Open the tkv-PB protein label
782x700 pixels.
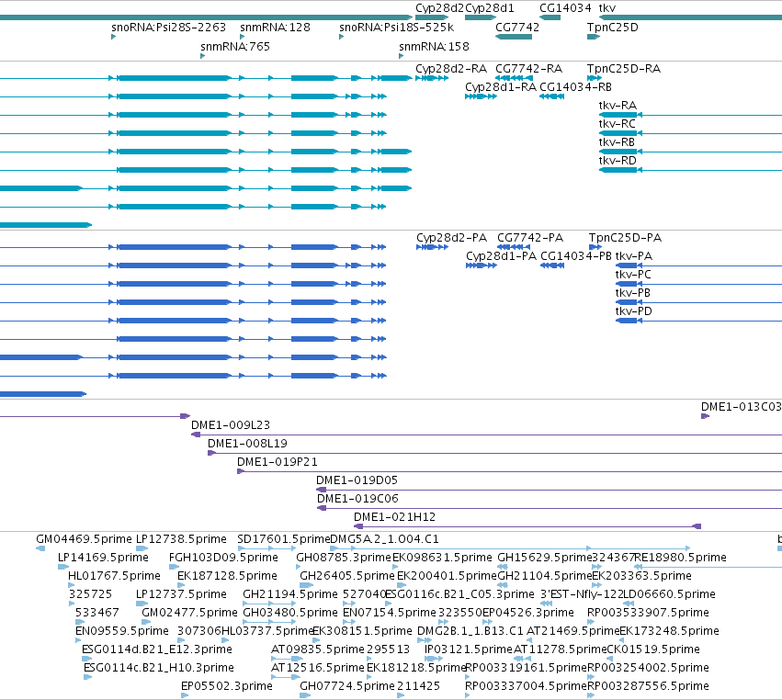[633, 293]
